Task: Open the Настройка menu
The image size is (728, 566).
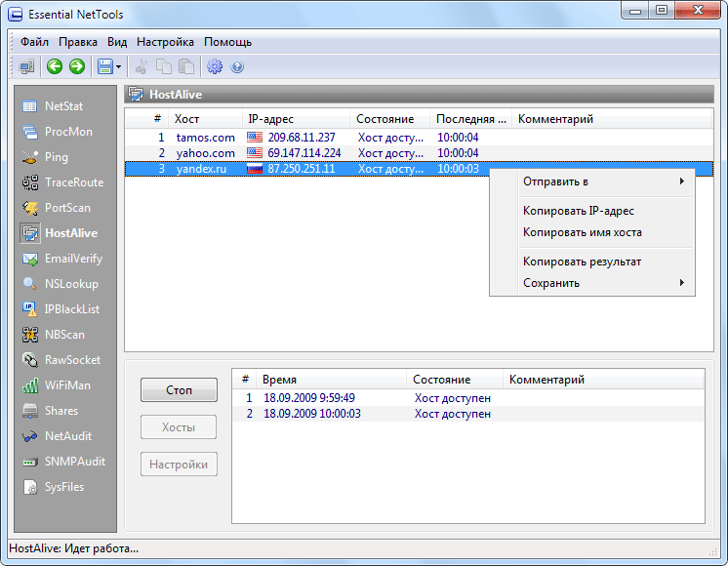Action: pyautogui.click(x=165, y=42)
